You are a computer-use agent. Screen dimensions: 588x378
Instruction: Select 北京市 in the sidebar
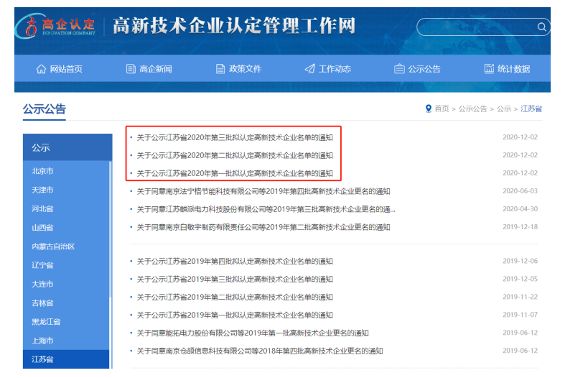[42, 171]
